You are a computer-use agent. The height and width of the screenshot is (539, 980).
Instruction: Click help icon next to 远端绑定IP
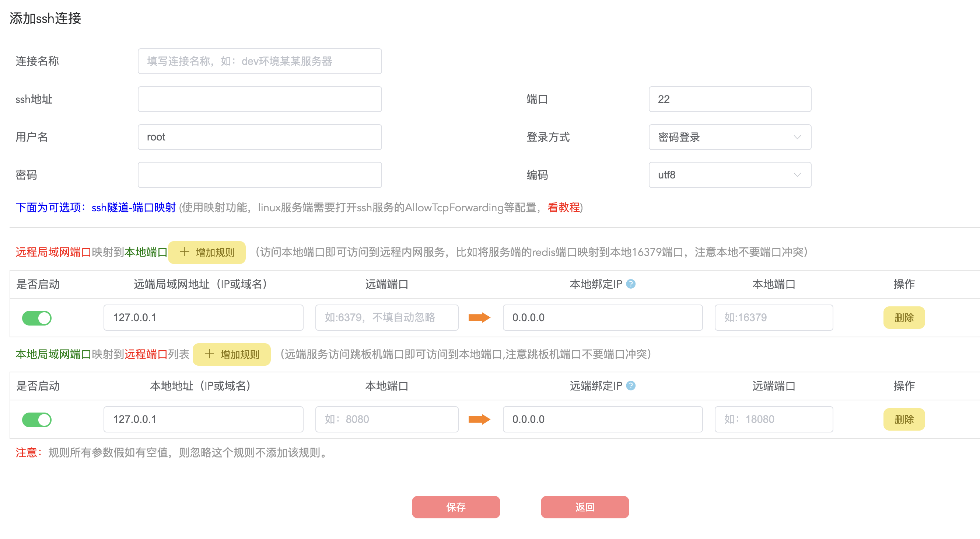click(631, 386)
